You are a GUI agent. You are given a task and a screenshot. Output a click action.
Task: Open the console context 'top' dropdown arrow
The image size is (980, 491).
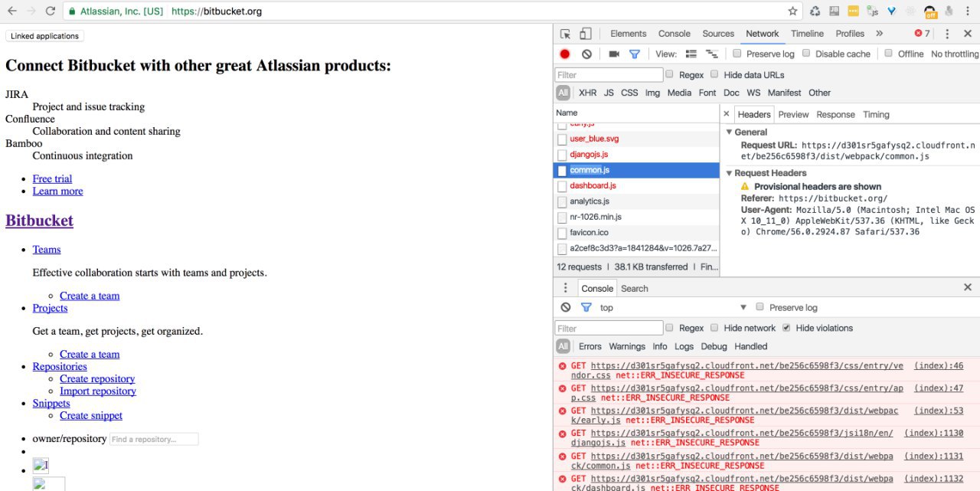click(743, 307)
